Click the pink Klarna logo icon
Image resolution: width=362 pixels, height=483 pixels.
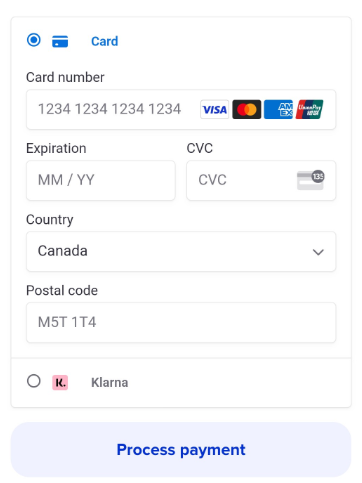pyautogui.click(x=60, y=382)
